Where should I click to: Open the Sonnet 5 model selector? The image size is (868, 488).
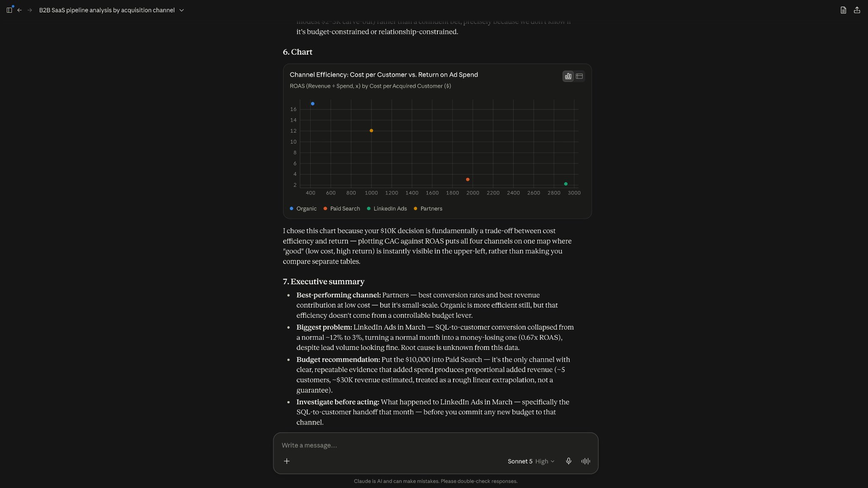(x=520, y=461)
